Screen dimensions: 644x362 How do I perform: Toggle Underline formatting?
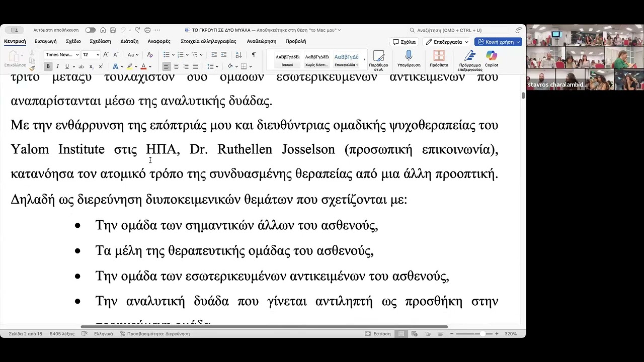[67, 66]
